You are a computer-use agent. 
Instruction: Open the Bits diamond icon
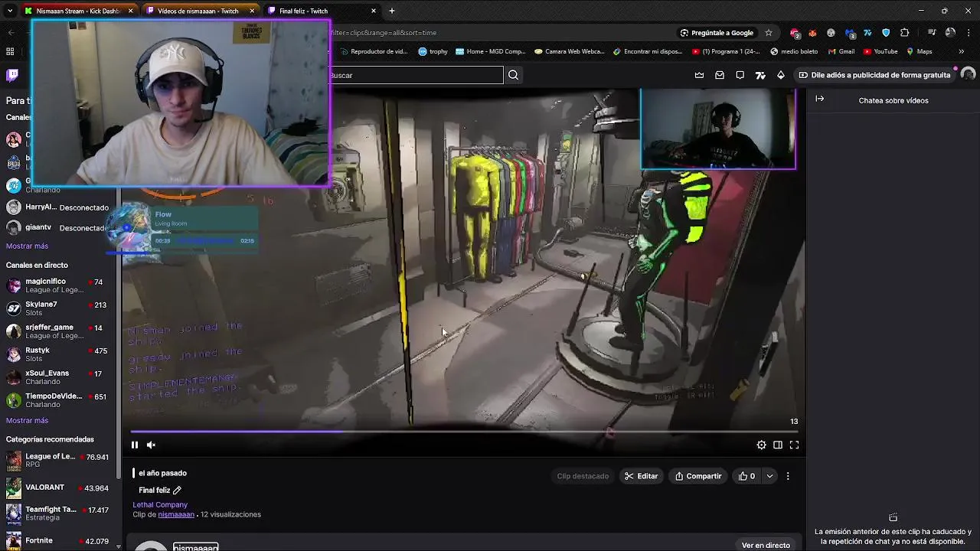coord(781,75)
